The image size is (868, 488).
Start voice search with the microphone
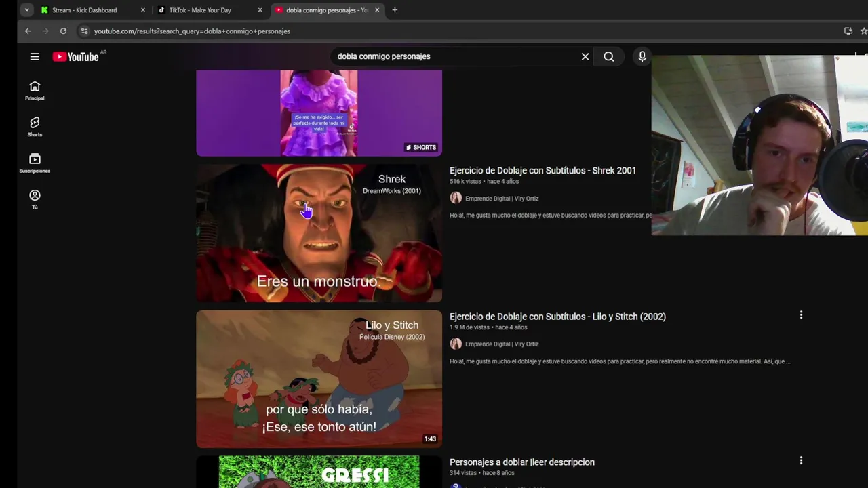point(642,57)
